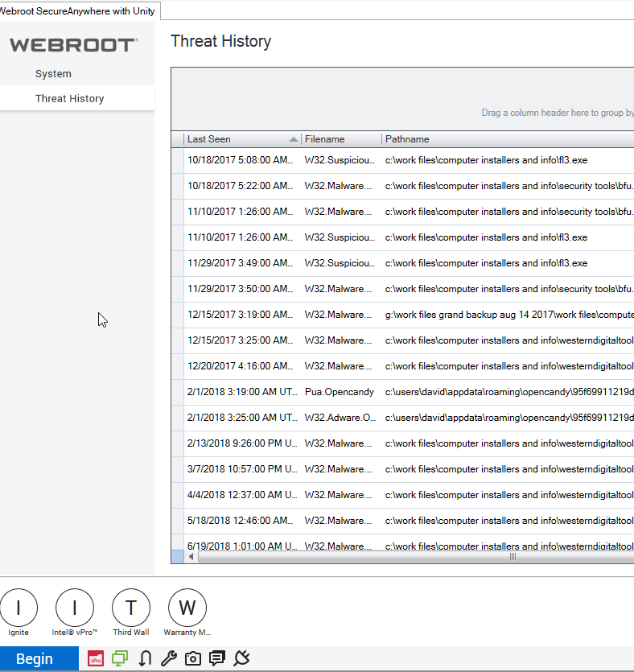Select the 10/18/2017 5:22:00 AM date cell
The height and width of the screenshot is (672, 634).
pos(241,186)
